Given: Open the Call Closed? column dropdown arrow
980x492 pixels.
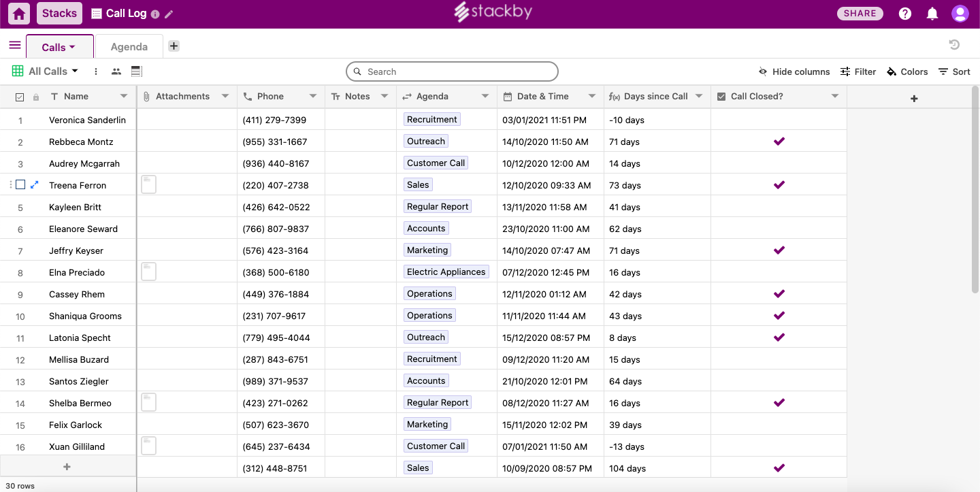Looking at the screenshot, I should pos(835,97).
